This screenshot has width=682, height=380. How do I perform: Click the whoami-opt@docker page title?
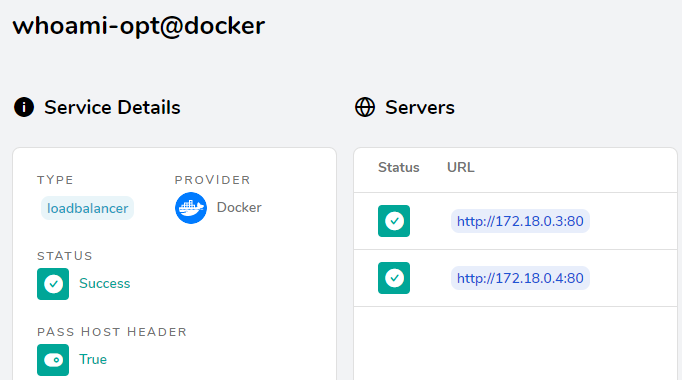point(139,26)
